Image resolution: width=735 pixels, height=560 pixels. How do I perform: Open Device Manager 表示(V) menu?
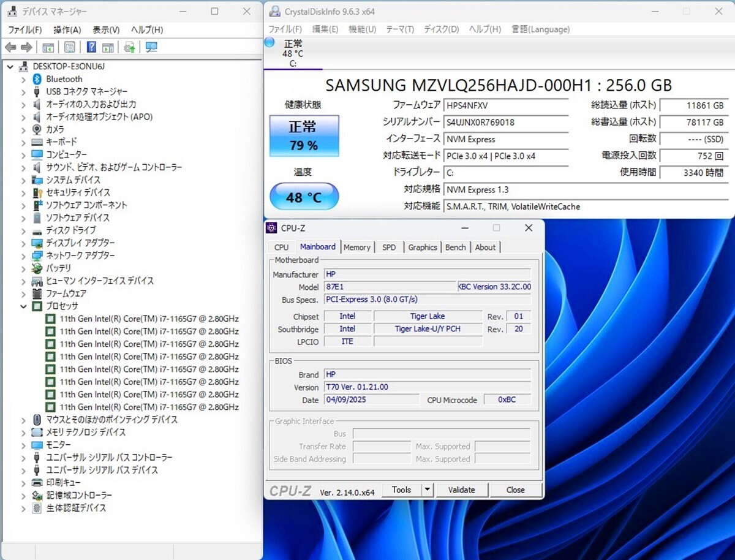(x=106, y=29)
